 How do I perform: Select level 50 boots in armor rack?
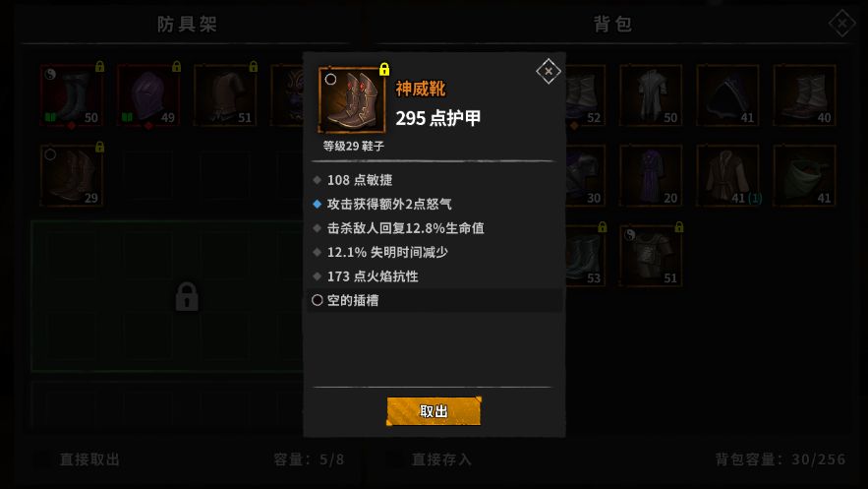(72, 95)
